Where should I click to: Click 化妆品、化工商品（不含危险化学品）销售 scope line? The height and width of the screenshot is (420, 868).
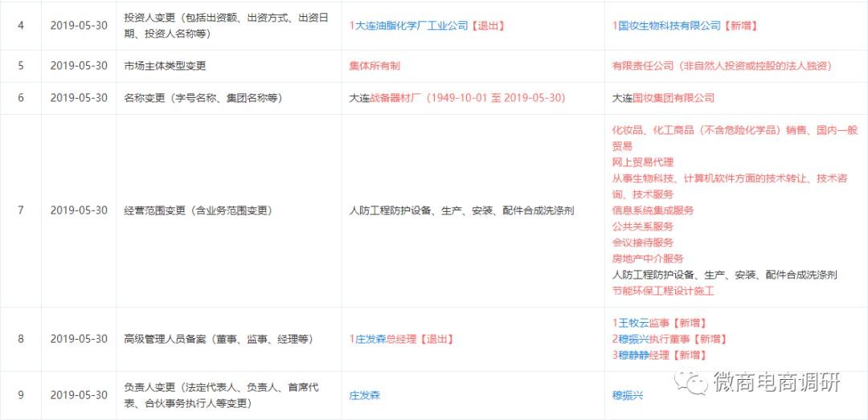click(x=735, y=138)
